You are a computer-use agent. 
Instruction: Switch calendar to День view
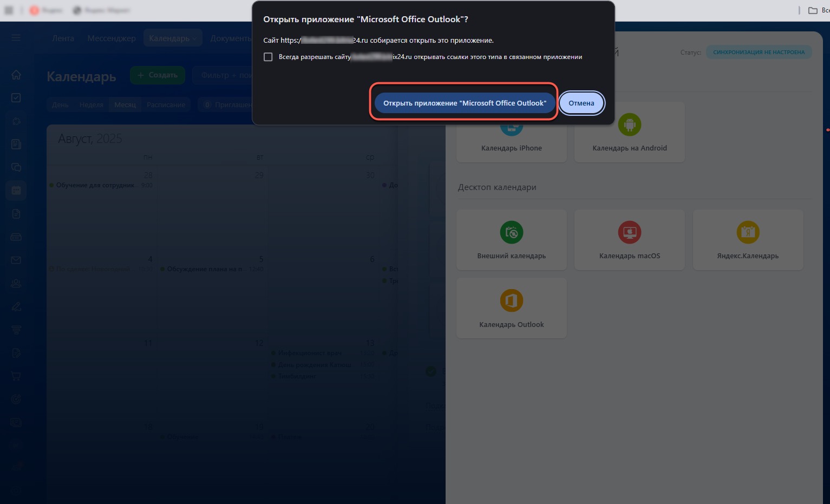click(x=60, y=104)
